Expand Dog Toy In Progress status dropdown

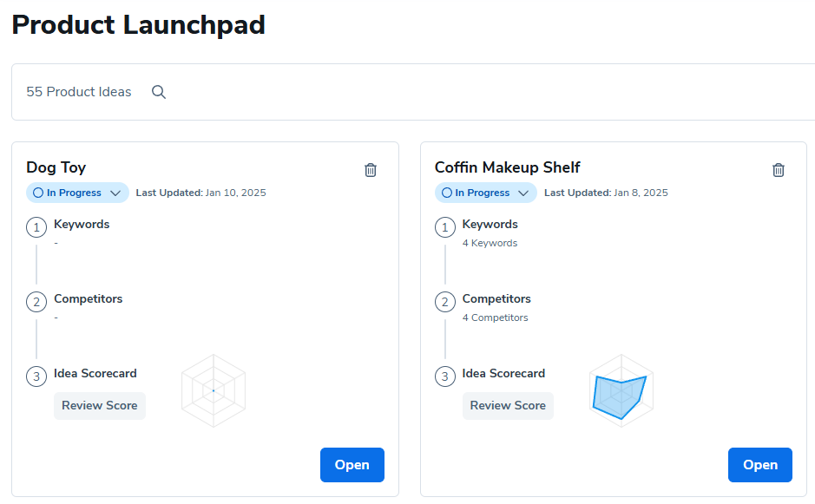click(115, 193)
